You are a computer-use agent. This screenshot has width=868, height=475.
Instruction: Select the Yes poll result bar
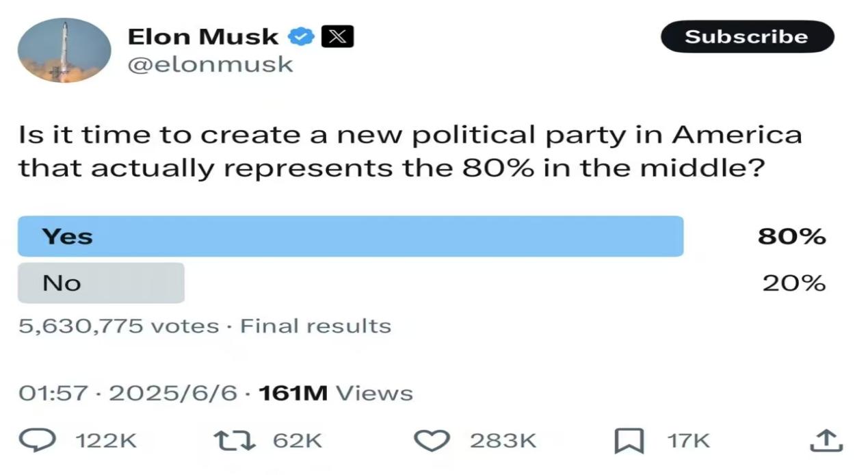click(350, 236)
